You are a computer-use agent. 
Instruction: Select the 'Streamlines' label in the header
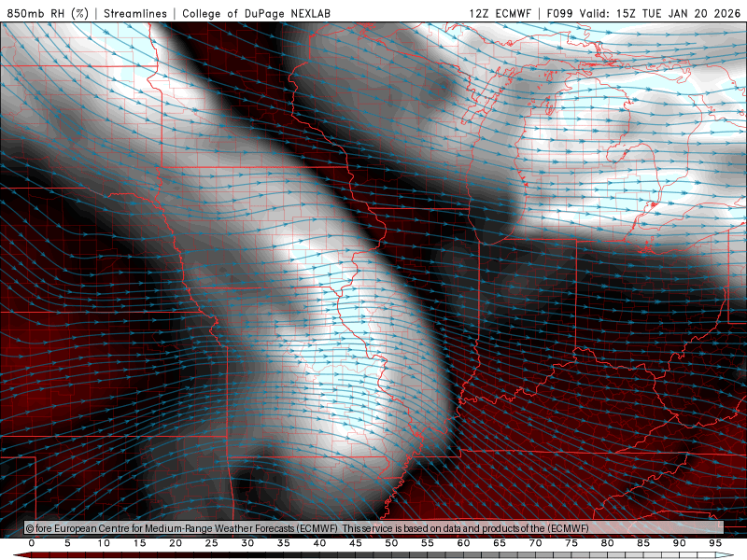[x=135, y=13]
